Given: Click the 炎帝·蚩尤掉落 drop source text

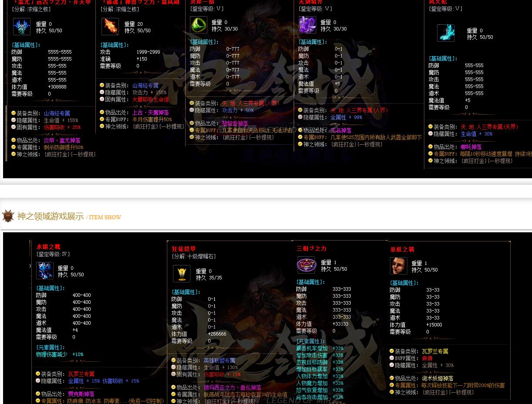Looking at the screenshot, I should tap(62, 141).
